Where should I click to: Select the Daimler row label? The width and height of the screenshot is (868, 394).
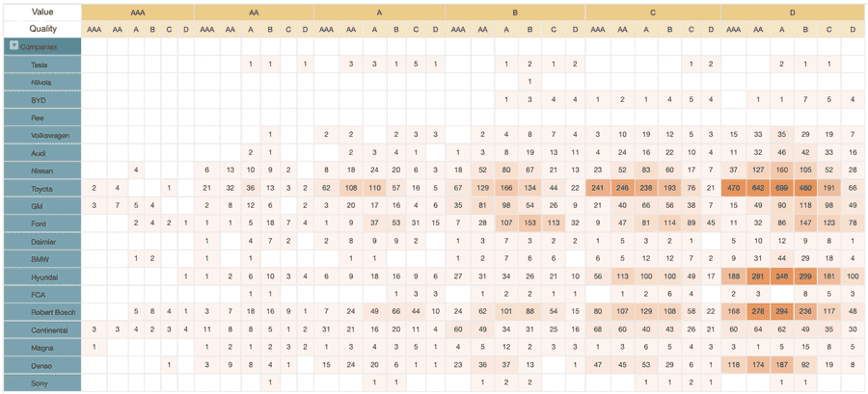[42, 241]
